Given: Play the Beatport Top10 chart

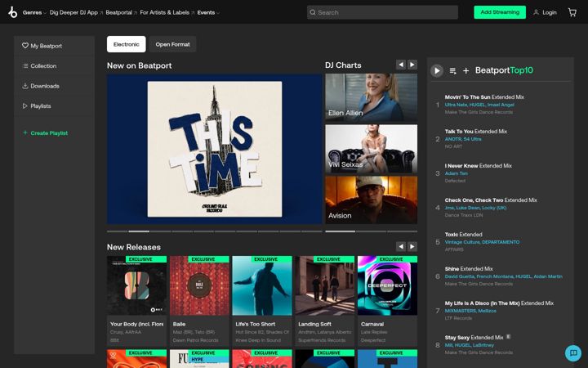Looking at the screenshot, I should point(437,70).
